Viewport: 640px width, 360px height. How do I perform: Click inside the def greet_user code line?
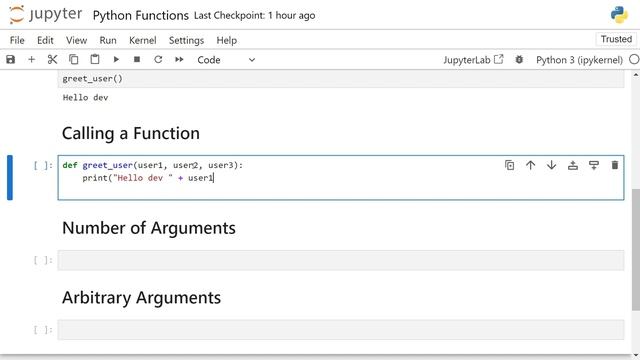[153, 165]
